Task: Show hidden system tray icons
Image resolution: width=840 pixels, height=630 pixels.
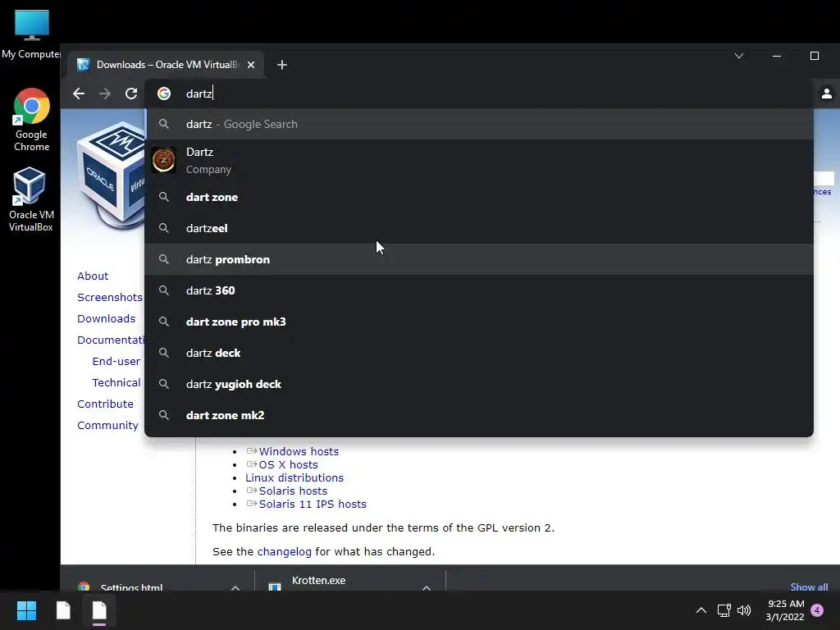Action: [x=701, y=610]
